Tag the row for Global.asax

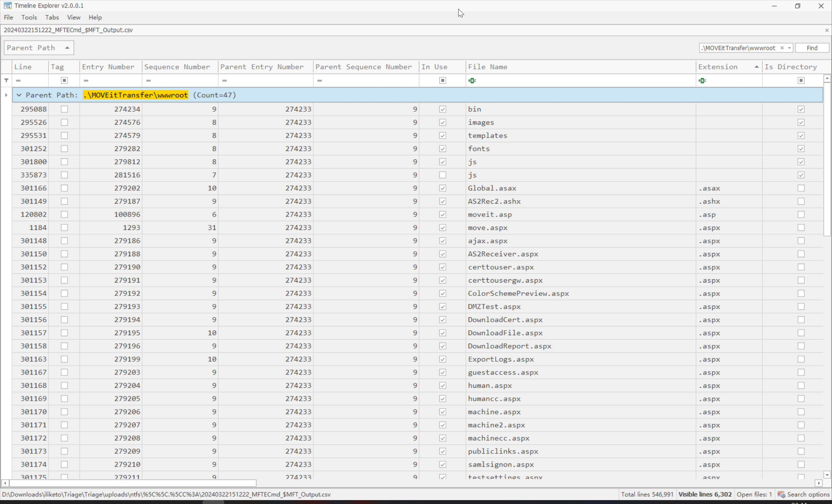(64, 188)
